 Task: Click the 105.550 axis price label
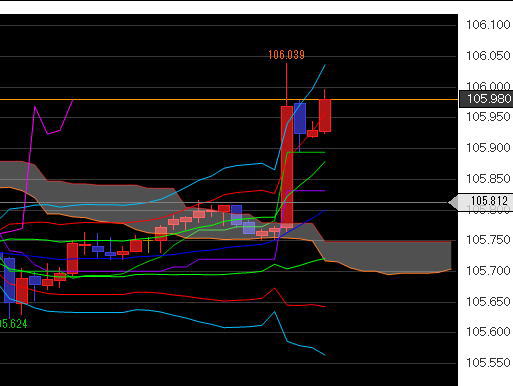click(488, 363)
